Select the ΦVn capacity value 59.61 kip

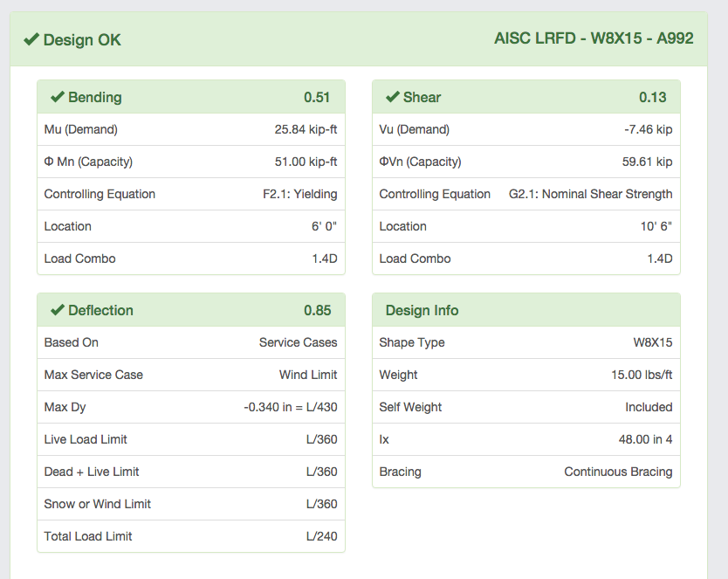[x=643, y=162]
